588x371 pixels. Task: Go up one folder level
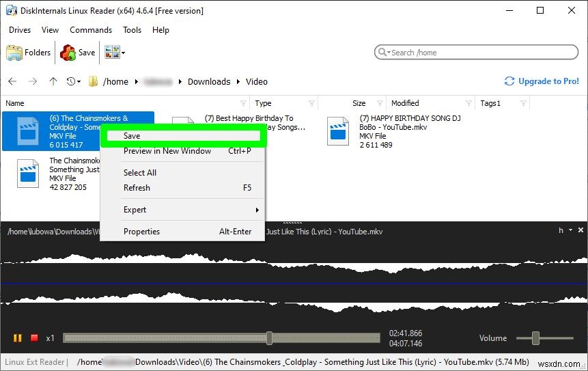click(53, 81)
